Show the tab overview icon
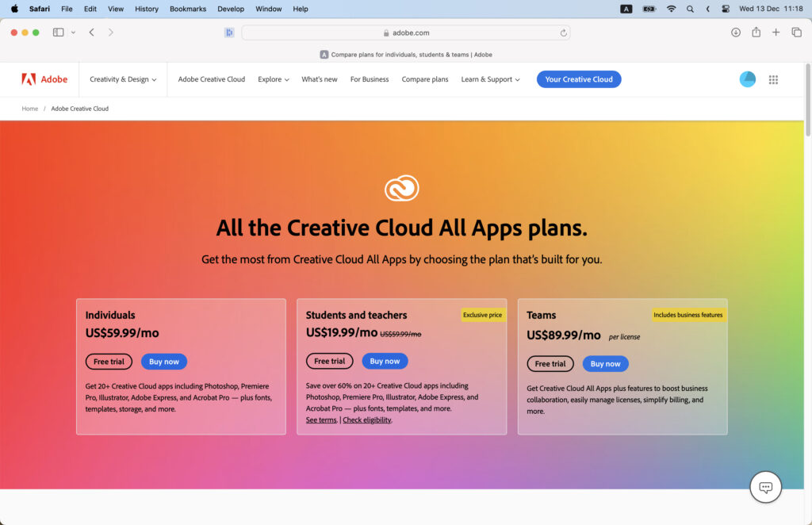Viewport: 812px width, 525px height. (796, 33)
